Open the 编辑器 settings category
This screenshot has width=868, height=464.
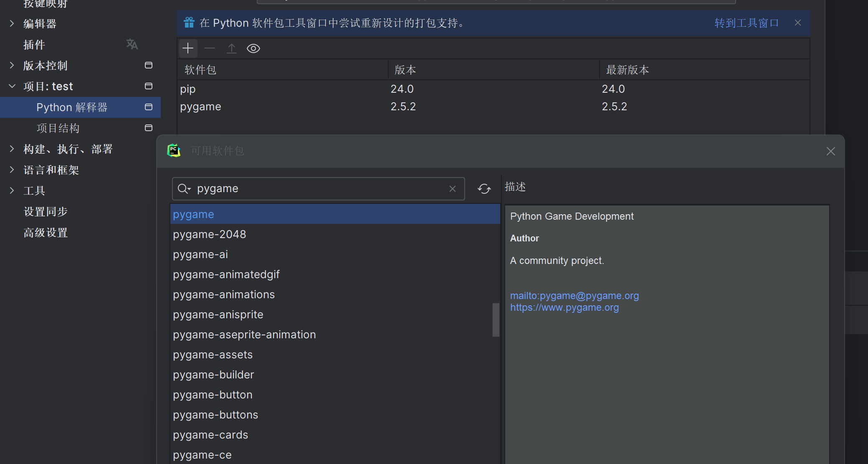pyautogui.click(x=40, y=24)
